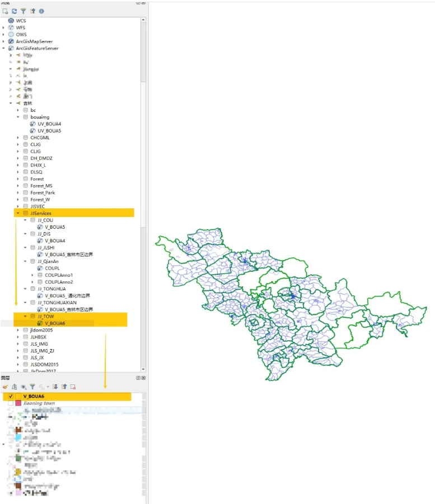Click the Browser info properties icon
This screenshot has width=435, height=504.
[41, 11]
